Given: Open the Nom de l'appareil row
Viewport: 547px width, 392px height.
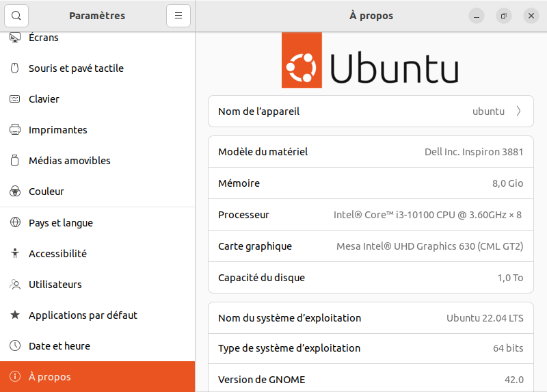Looking at the screenshot, I should 369,112.
